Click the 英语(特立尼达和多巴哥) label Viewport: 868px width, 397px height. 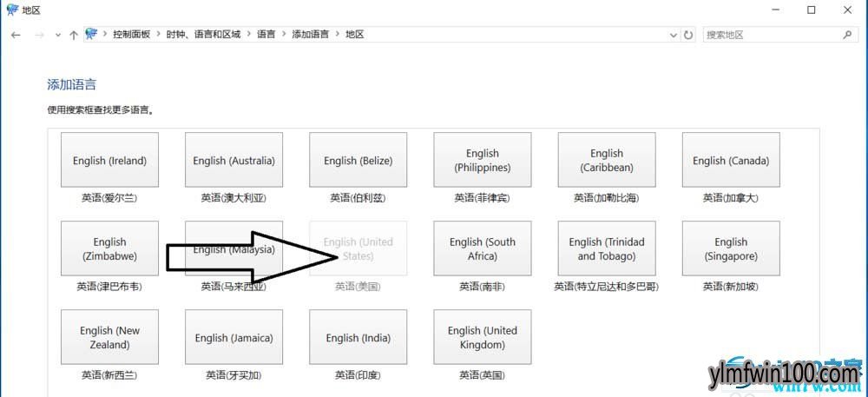[607, 287]
